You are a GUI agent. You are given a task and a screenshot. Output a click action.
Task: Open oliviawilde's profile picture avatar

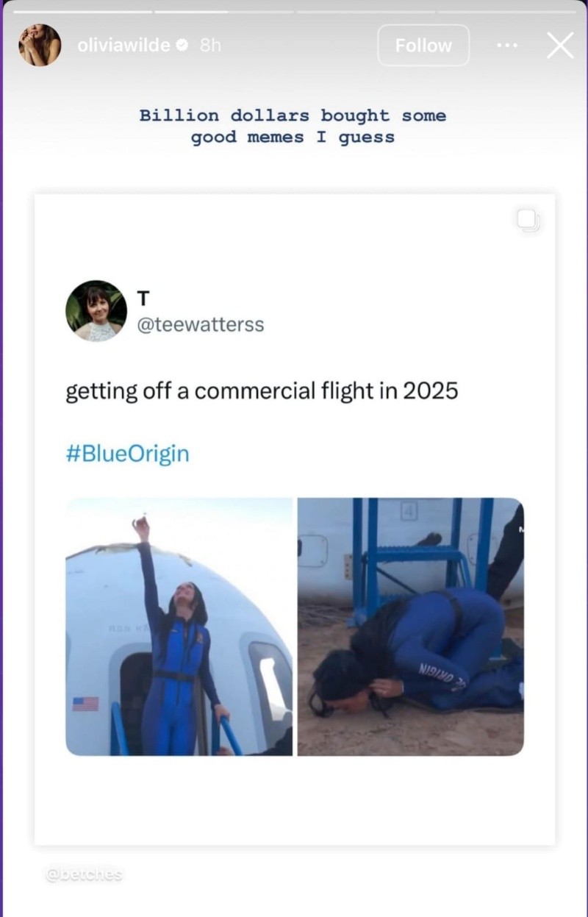(40, 45)
